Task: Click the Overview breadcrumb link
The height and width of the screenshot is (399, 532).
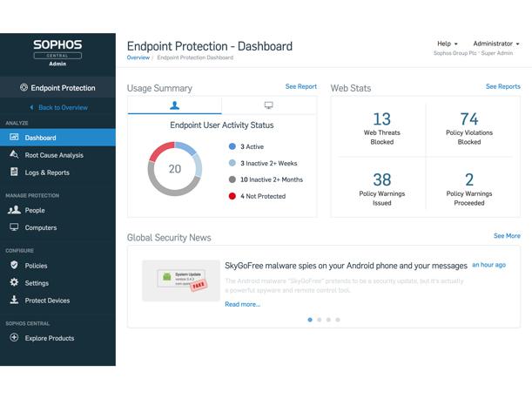Action: 138,57
